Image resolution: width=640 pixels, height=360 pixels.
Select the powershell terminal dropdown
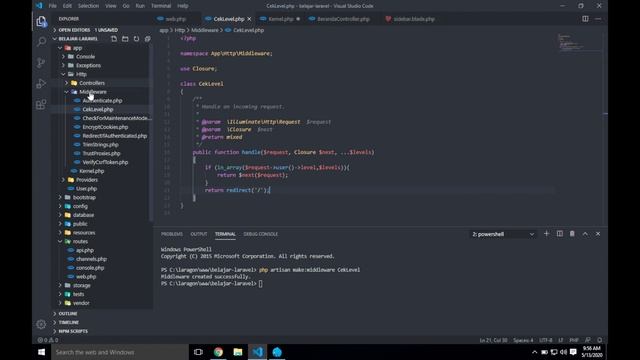coord(503,234)
